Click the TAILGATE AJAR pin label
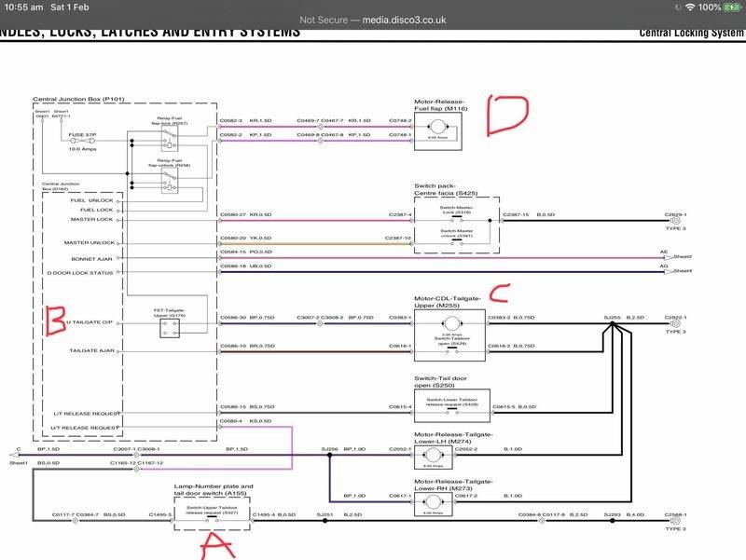The image size is (746, 560). tap(91, 350)
